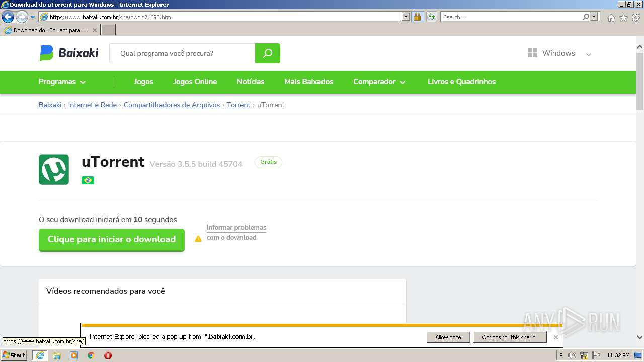Click the address bar URL field
Screen dimensions: 644x362
tap(225, 17)
